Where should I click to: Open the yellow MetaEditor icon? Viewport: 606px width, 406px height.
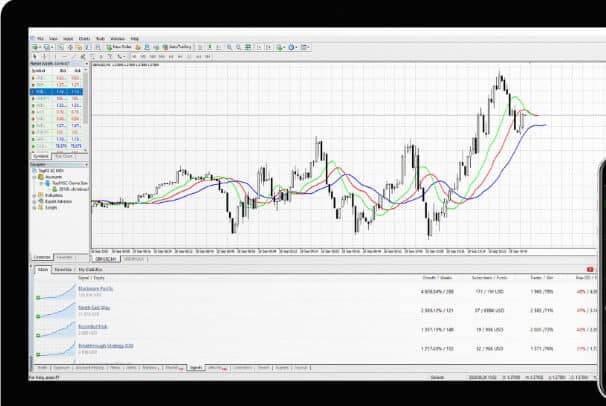tap(138, 47)
